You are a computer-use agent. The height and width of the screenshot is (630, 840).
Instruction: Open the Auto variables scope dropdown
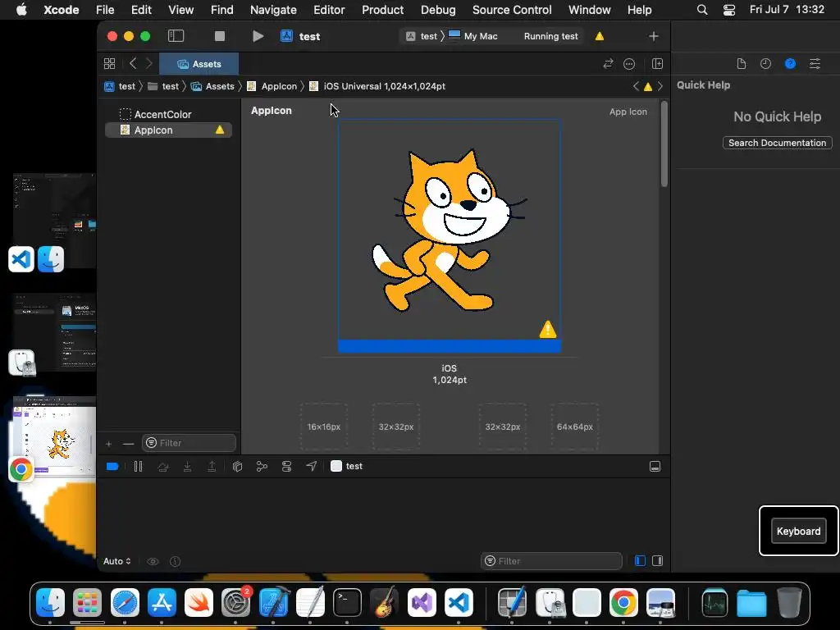tap(117, 561)
